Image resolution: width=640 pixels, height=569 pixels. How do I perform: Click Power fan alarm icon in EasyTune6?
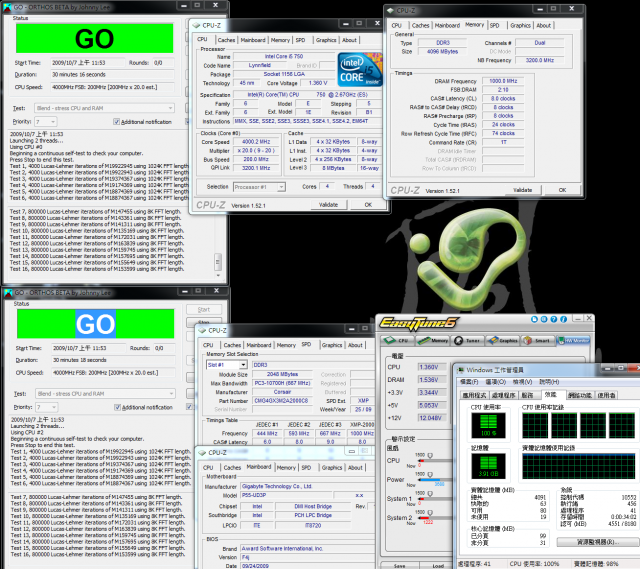tap(430, 475)
